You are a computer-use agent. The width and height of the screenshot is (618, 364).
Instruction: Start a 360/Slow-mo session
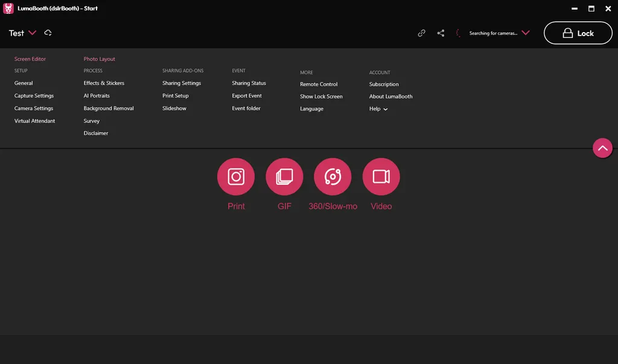[x=333, y=177]
